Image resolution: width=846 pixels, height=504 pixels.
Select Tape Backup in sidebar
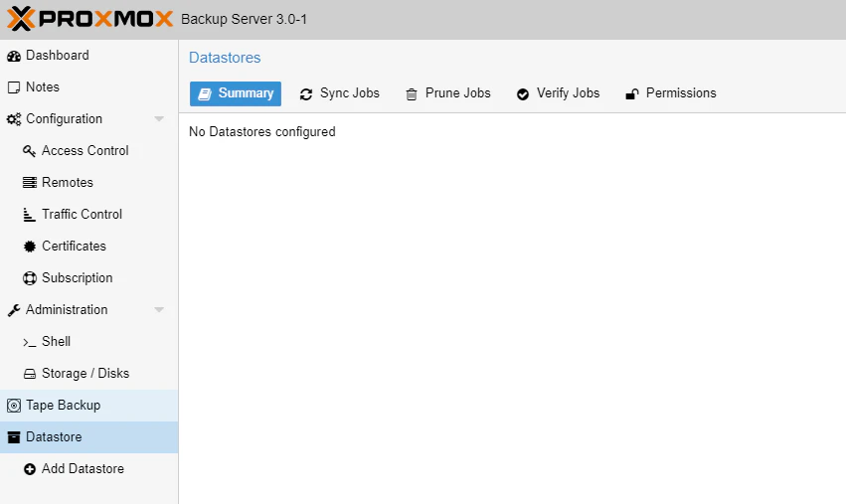pos(89,406)
